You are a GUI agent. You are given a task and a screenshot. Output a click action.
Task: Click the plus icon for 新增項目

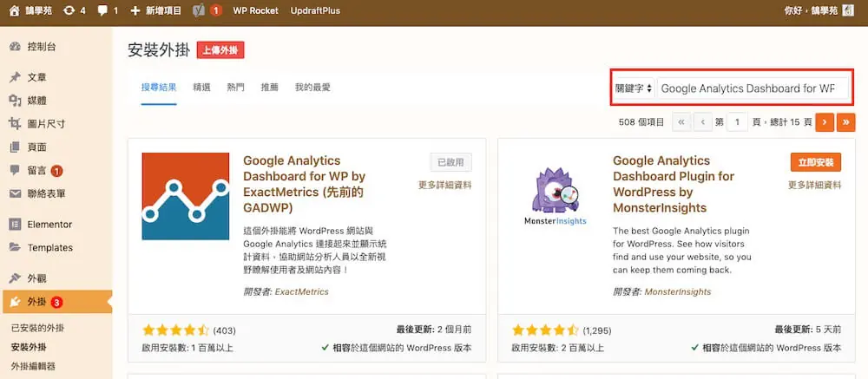135,10
